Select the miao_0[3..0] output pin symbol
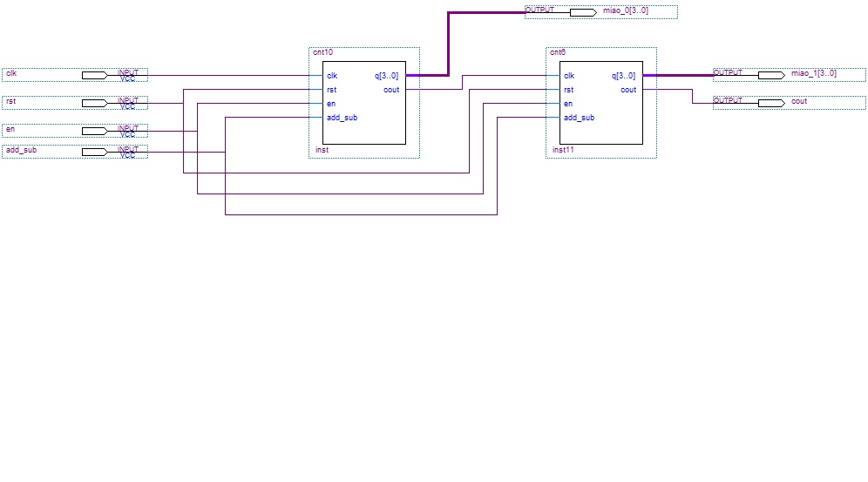The width and height of the screenshot is (868, 482). pos(601,12)
